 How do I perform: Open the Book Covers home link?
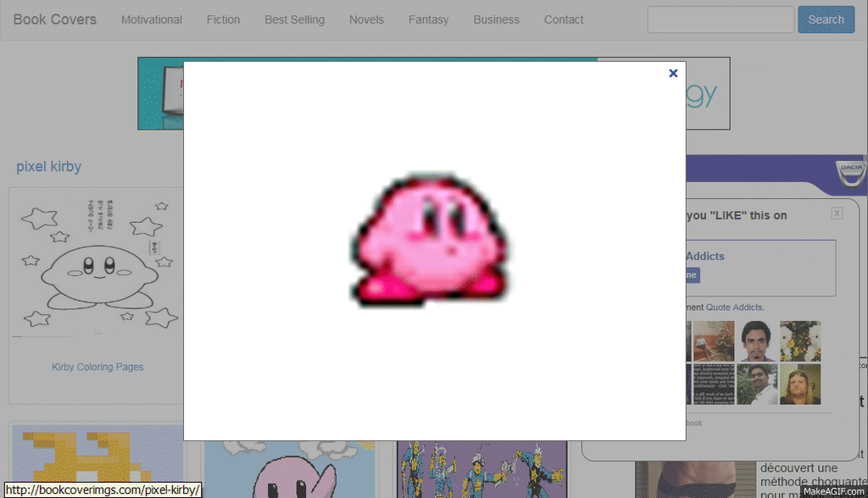click(x=55, y=19)
